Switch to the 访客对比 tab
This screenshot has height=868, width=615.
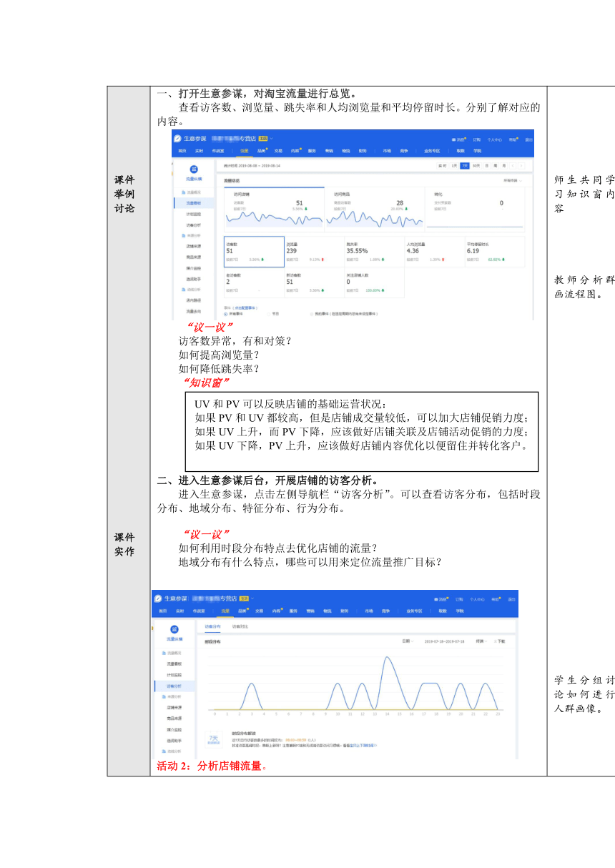[240, 626]
